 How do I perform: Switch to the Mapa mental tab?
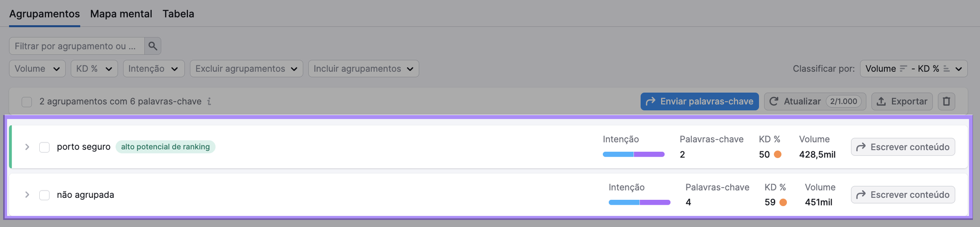pos(121,14)
